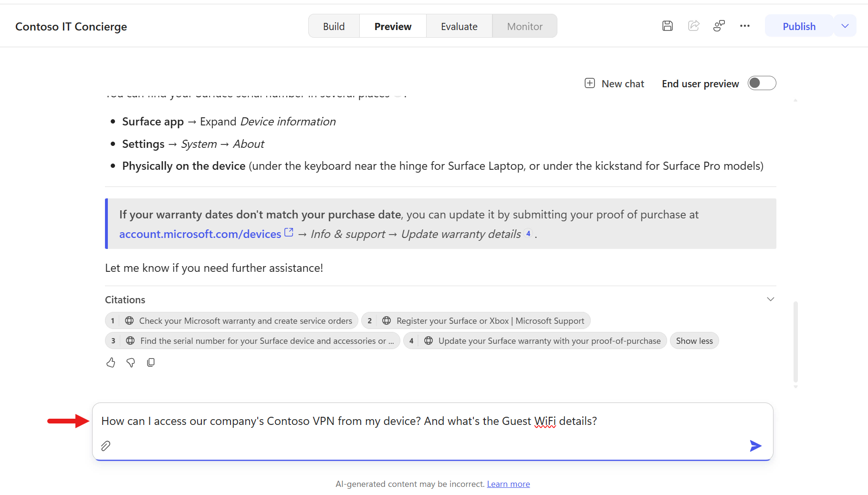Open citation 2 Register your Surface or Xbox
The image size is (868, 495).
pos(476,321)
